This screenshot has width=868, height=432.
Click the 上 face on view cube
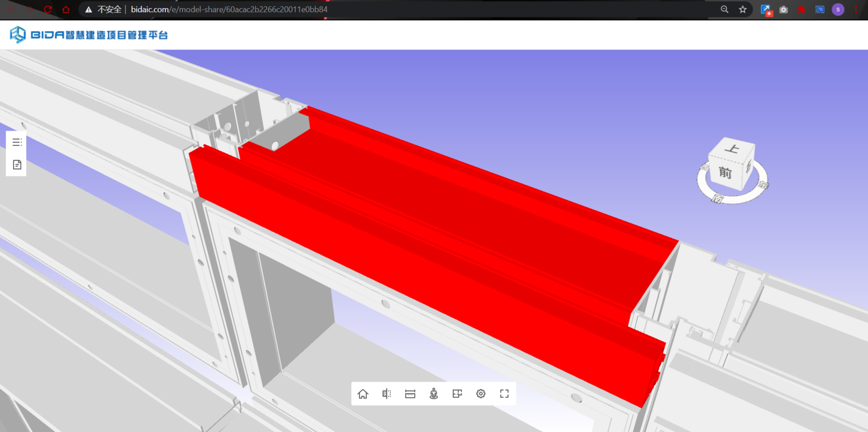pyautogui.click(x=732, y=149)
